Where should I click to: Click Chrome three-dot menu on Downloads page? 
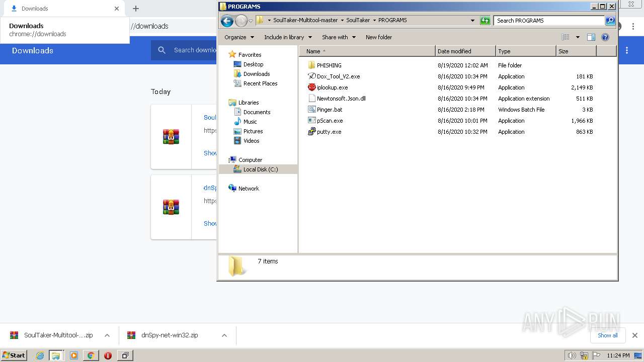(x=627, y=50)
